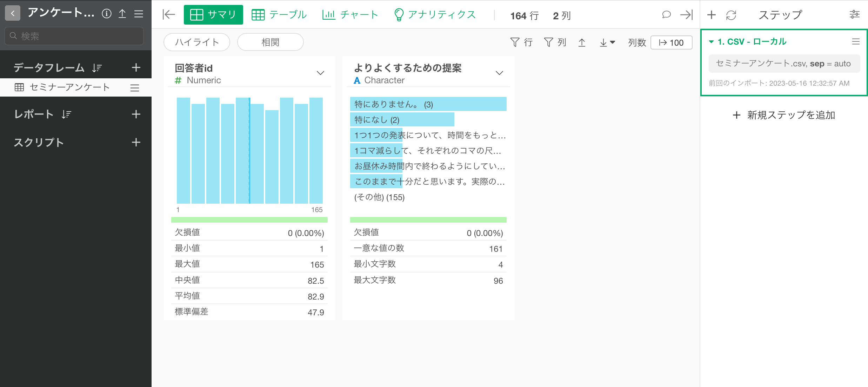The image size is (868, 387).
Task: Click the 特にありません。 (3) bar
Action: [x=428, y=104]
